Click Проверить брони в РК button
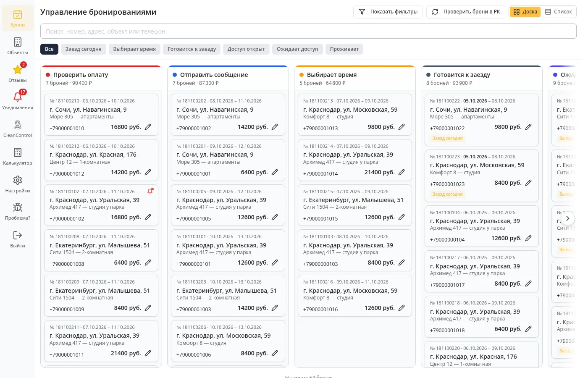This screenshot has height=378, width=588. 466,12
